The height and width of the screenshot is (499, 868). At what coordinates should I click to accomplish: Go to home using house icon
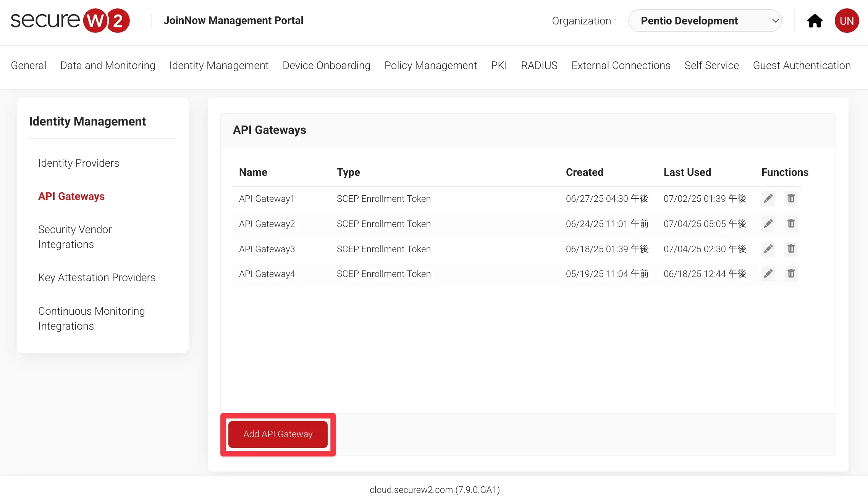(x=815, y=21)
